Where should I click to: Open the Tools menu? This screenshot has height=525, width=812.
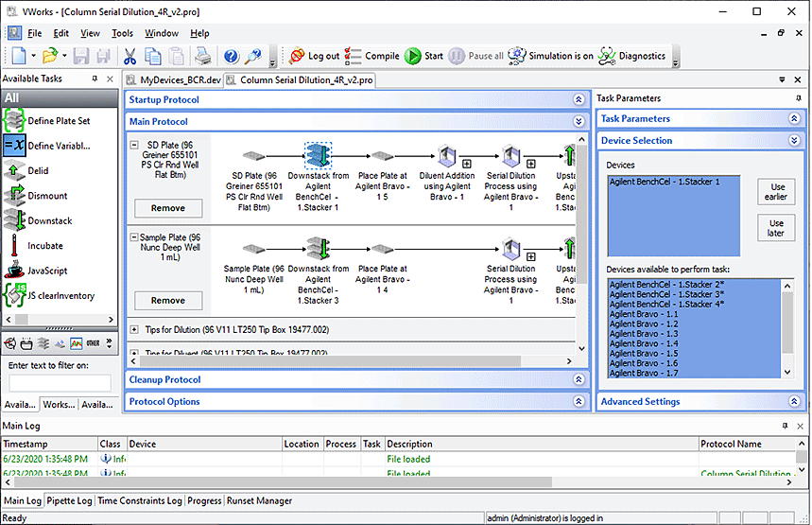[122, 33]
